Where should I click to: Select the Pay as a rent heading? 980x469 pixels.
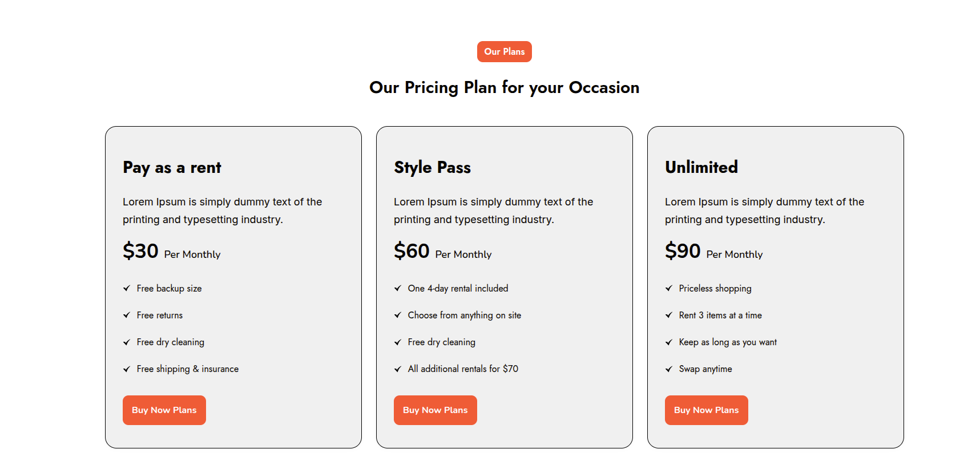[x=172, y=168]
